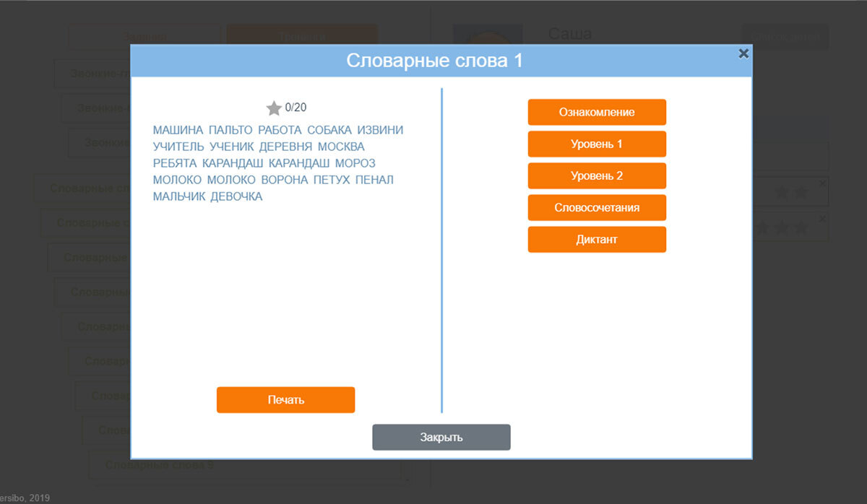Image resolution: width=867 pixels, height=504 pixels.
Task: Click the word ИЗВИНИ
Action: point(380,130)
